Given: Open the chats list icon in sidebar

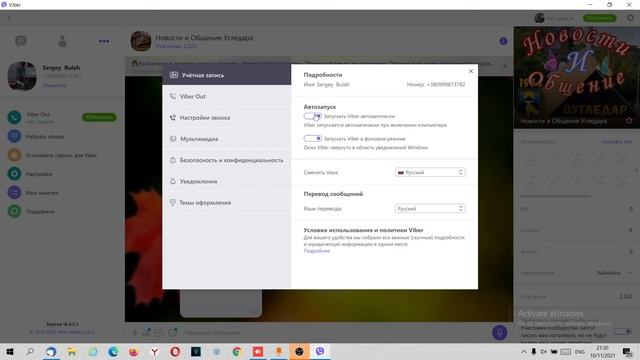Looking at the screenshot, I should [x=20, y=41].
